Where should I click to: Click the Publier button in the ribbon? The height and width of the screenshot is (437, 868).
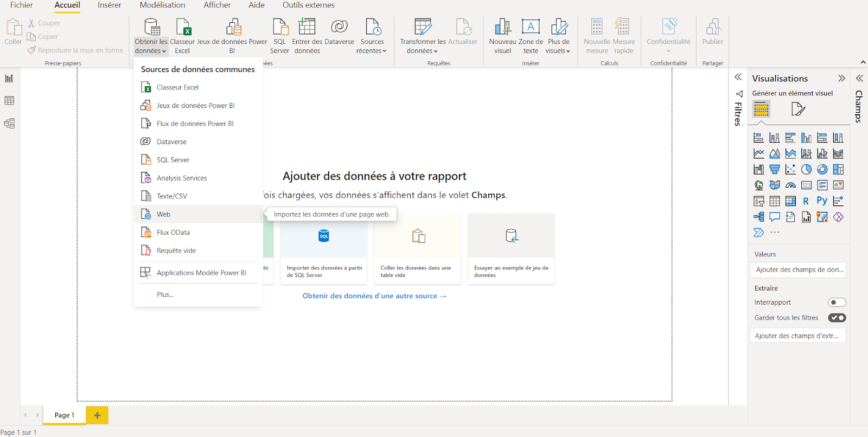[713, 31]
